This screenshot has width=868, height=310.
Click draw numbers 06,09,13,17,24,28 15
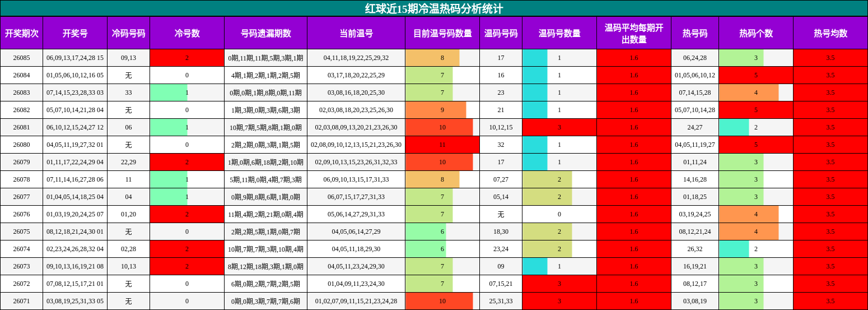[x=75, y=58]
